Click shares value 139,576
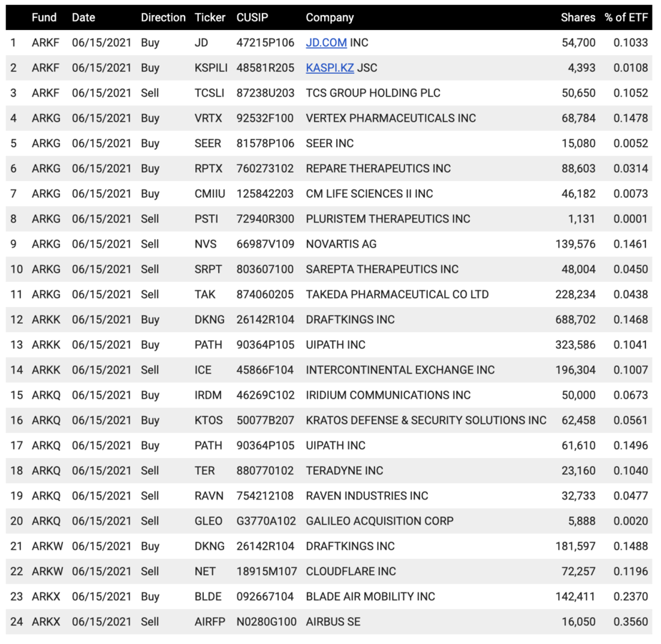The image size is (661, 644). [x=575, y=244]
